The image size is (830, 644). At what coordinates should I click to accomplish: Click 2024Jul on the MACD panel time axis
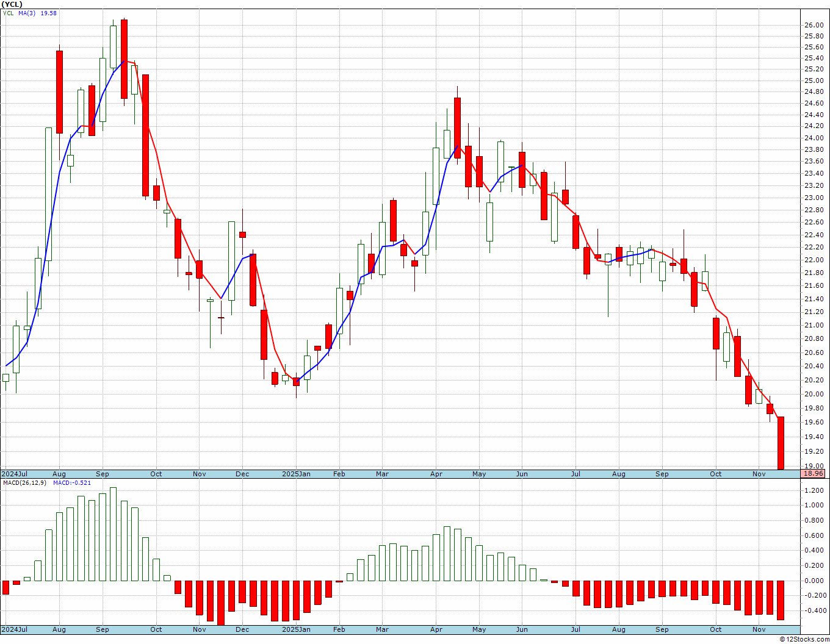15,629
